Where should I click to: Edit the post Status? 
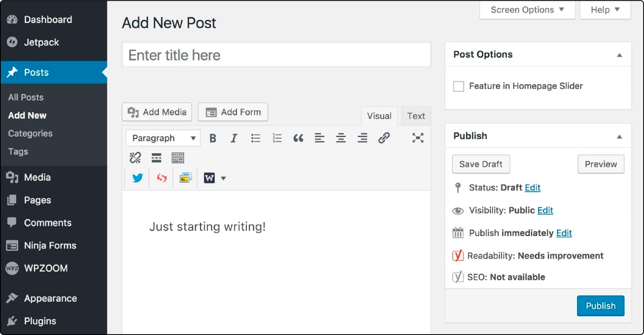click(x=533, y=188)
